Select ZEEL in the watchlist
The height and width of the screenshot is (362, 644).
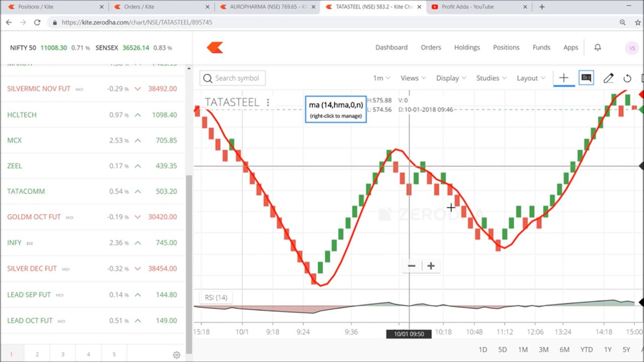click(93, 165)
